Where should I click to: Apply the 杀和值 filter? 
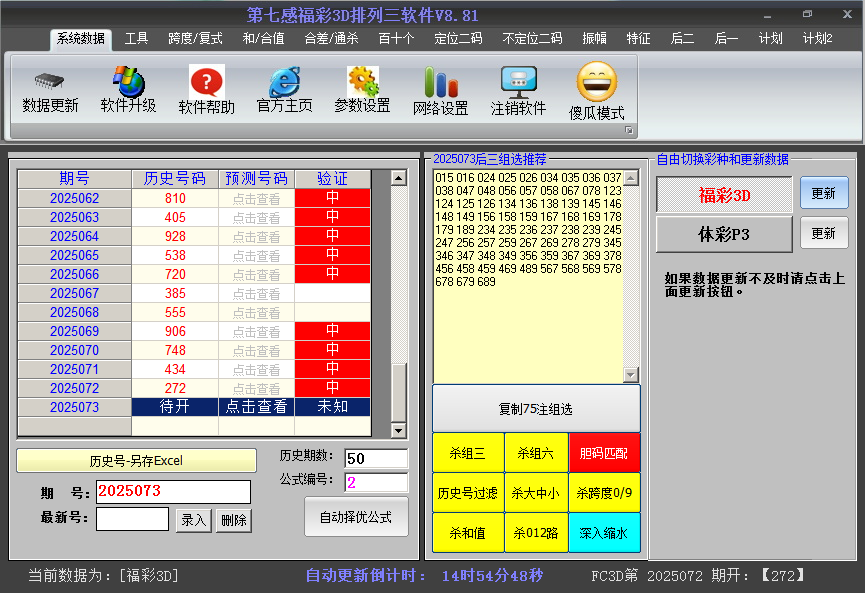pos(468,532)
